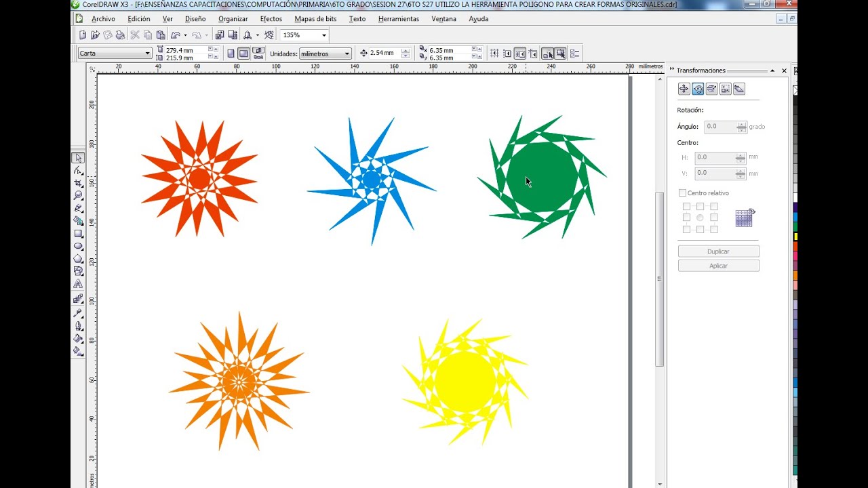The image size is (868, 488).
Task: Pick the yellow swatch in color palette
Action: point(796,237)
